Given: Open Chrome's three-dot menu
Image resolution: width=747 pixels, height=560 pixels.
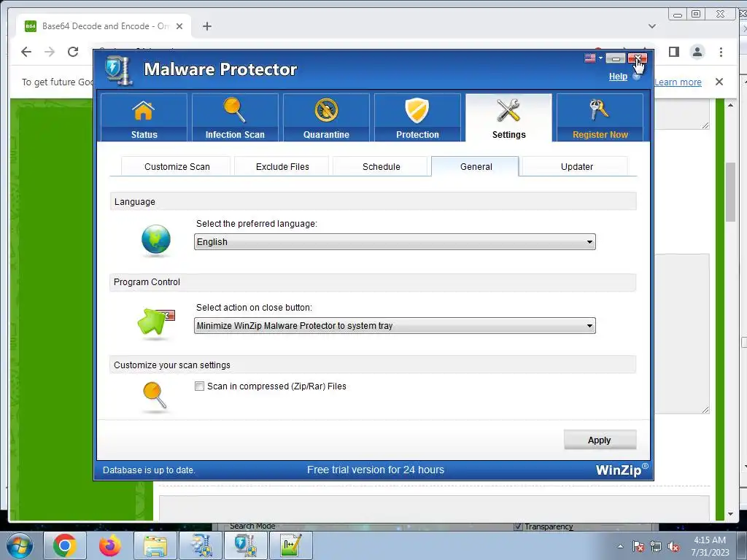Looking at the screenshot, I should [721, 52].
